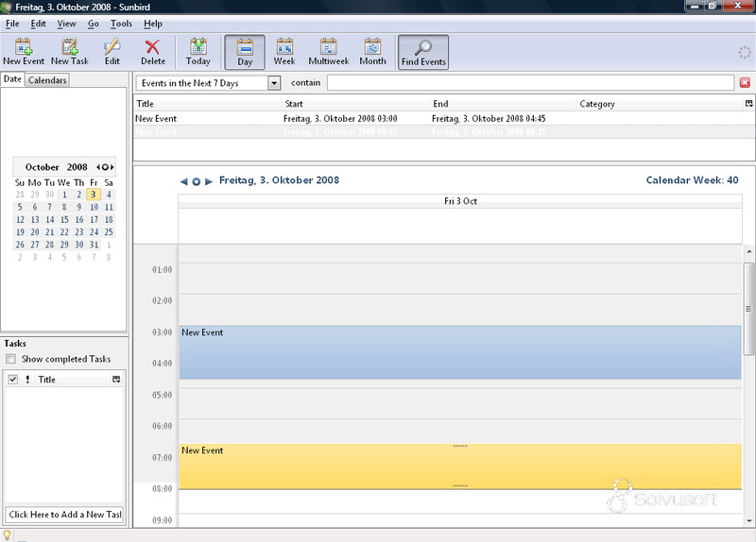756x542 pixels.
Task: Open the Go menu
Action: click(x=93, y=24)
